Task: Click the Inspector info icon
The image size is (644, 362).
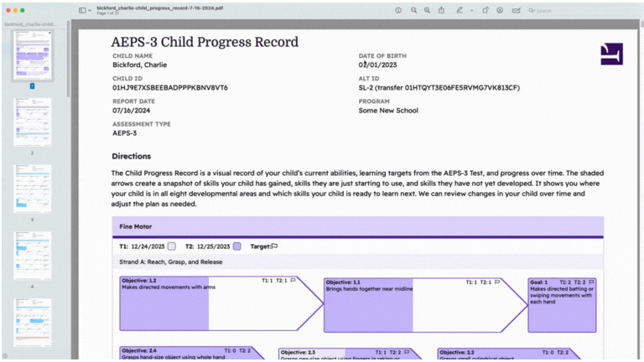Action: (398, 10)
